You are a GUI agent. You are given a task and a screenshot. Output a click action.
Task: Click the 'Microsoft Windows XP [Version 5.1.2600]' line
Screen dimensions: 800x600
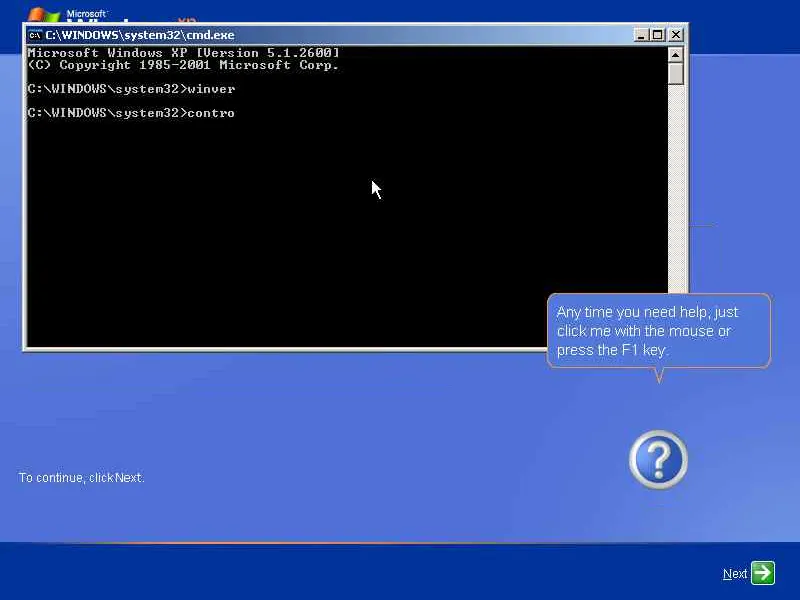pyautogui.click(x=183, y=53)
